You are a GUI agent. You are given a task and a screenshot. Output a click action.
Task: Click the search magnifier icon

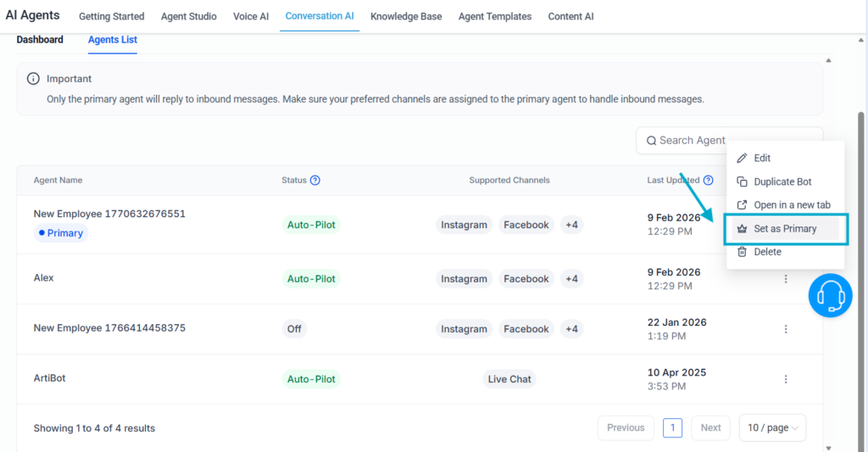651,141
